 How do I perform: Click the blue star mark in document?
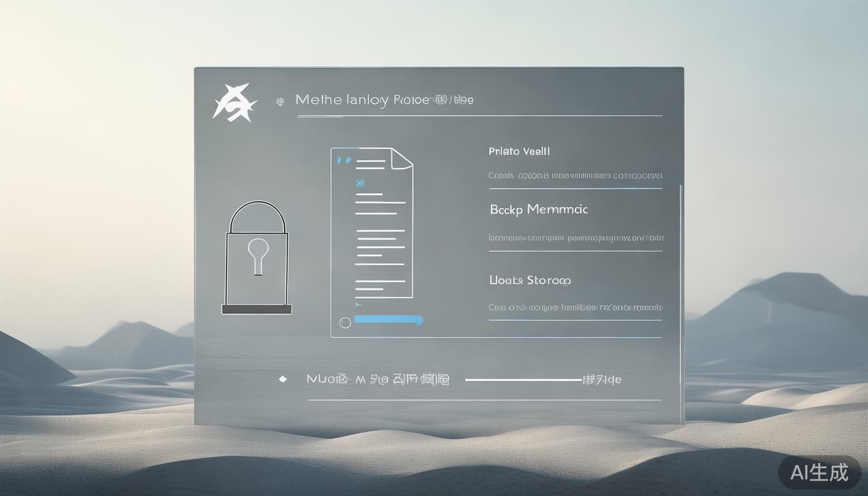click(x=360, y=183)
